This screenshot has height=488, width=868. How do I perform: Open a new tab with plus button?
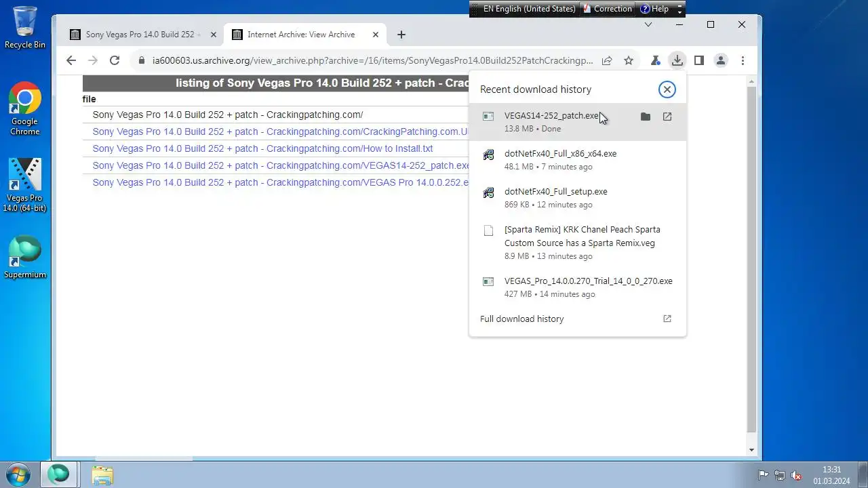click(x=401, y=35)
